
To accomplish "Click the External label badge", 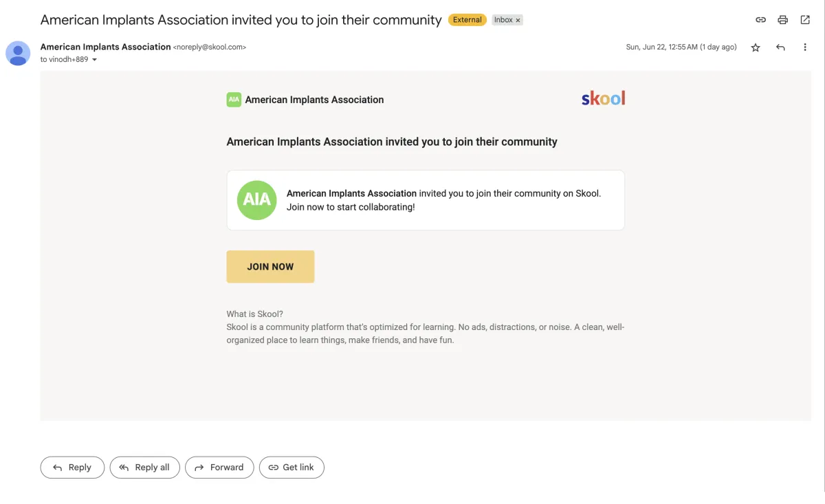I will point(467,20).
